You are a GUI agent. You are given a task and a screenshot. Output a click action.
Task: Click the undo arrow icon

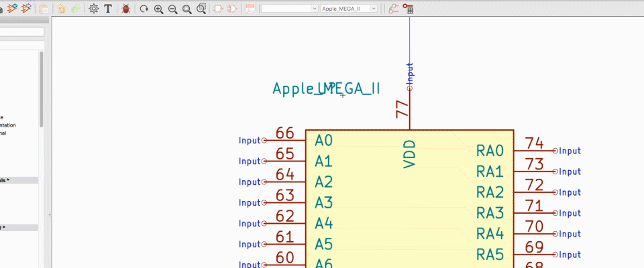coord(61,9)
